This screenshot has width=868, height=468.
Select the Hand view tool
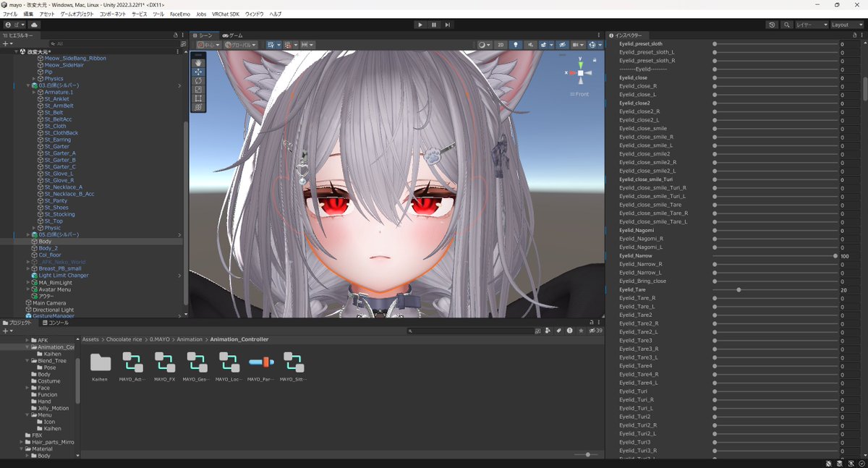point(199,63)
